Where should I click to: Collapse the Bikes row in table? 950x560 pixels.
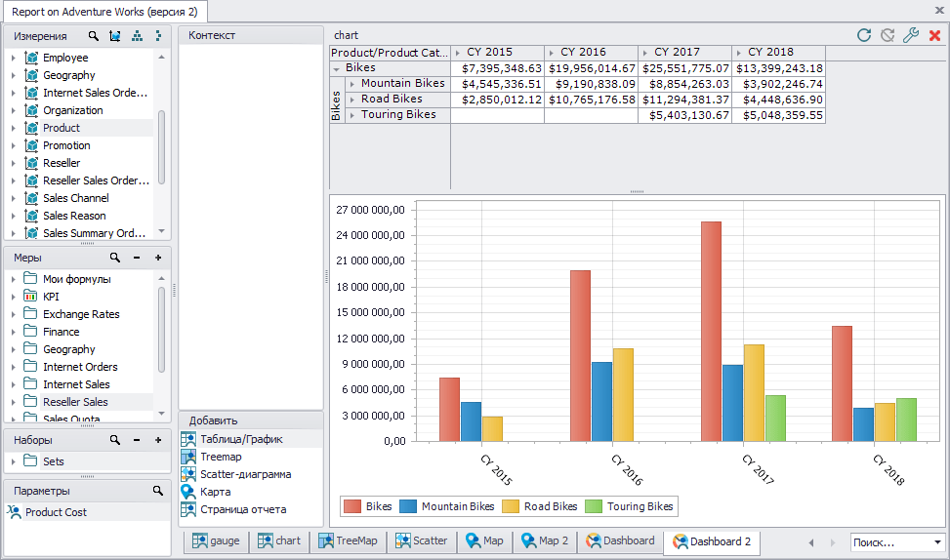click(x=336, y=69)
